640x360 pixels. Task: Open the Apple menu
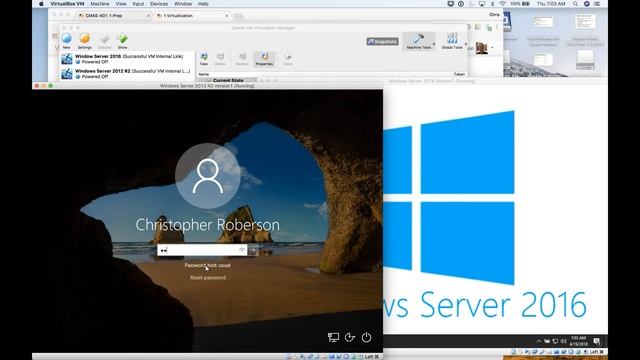[x=41, y=4]
